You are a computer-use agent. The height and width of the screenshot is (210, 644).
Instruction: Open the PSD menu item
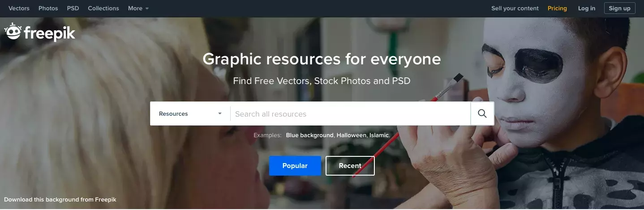73,8
